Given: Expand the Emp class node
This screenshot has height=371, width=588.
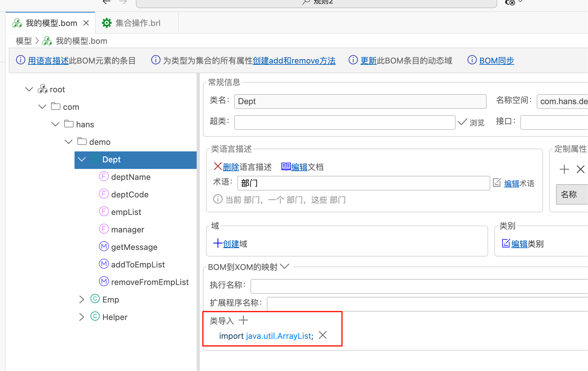Looking at the screenshot, I should pyautogui.click(x=82, y=300).
